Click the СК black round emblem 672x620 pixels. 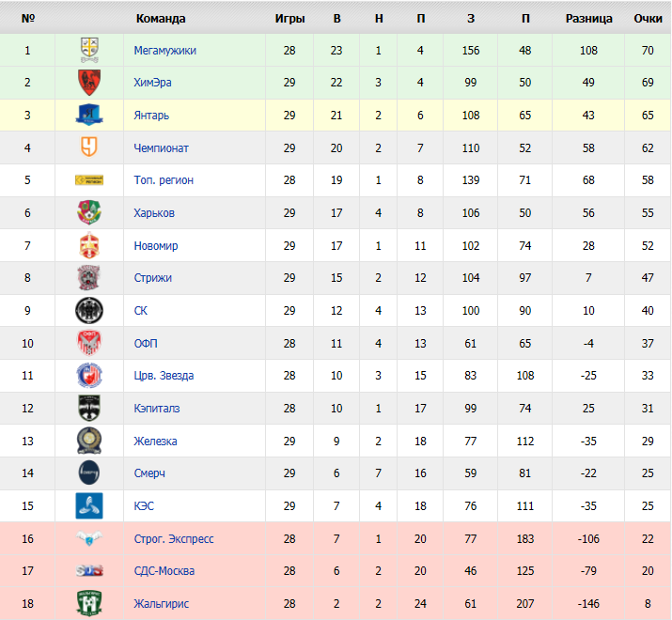[89, 310]
